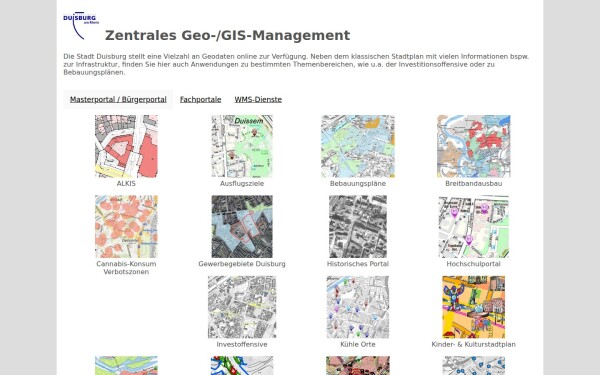Click the Hochschulportal label
Viewport: 600px width, 375px height.
click(x=474, y=264)
